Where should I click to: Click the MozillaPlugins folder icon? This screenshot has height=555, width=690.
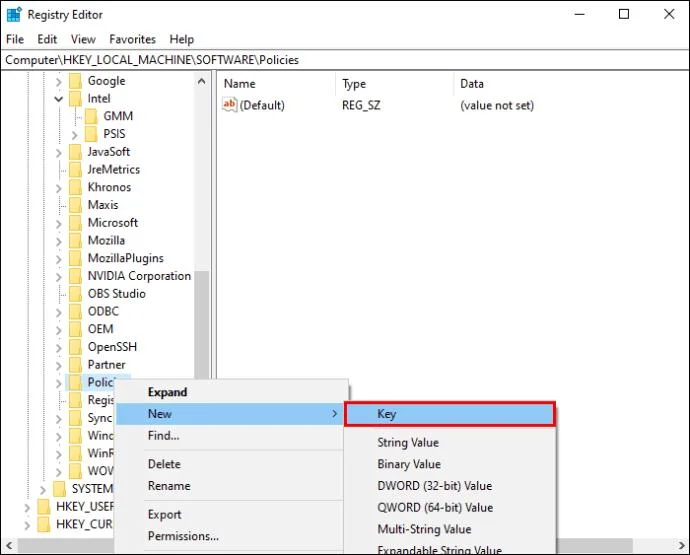(x=75, y=258)
